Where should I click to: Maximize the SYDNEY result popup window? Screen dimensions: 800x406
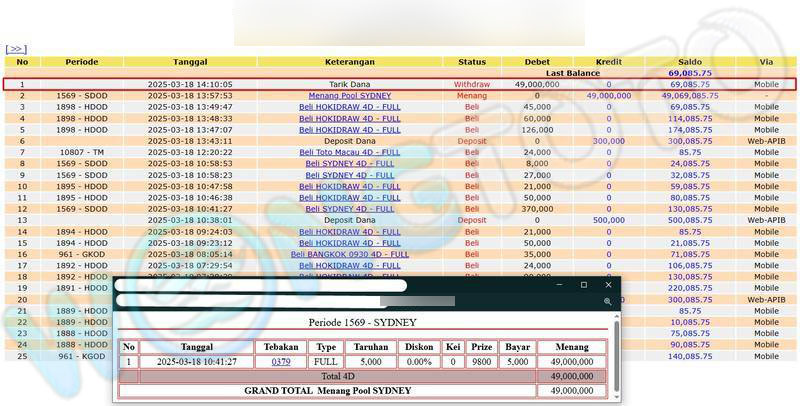pos(584,285)
